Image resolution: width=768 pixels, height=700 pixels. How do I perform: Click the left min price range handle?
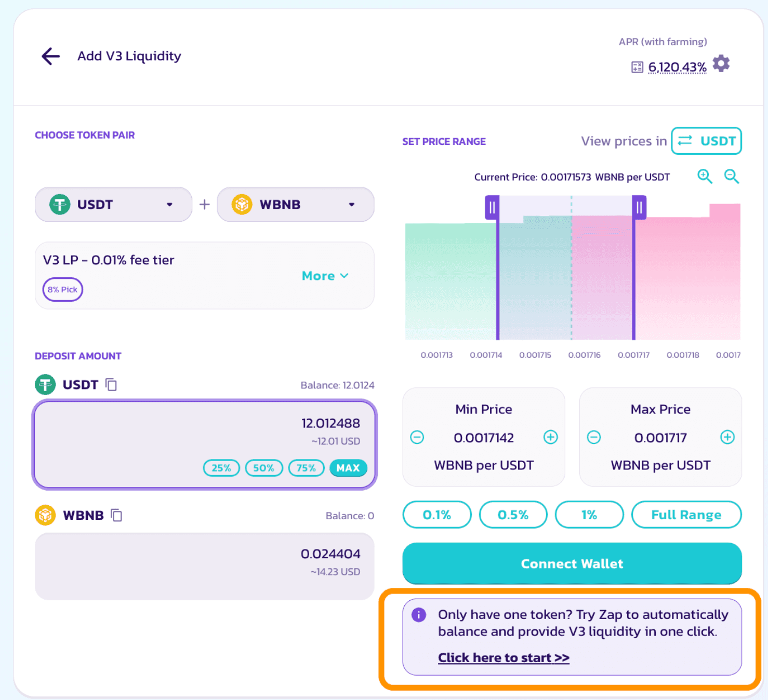tap(492, 208)
